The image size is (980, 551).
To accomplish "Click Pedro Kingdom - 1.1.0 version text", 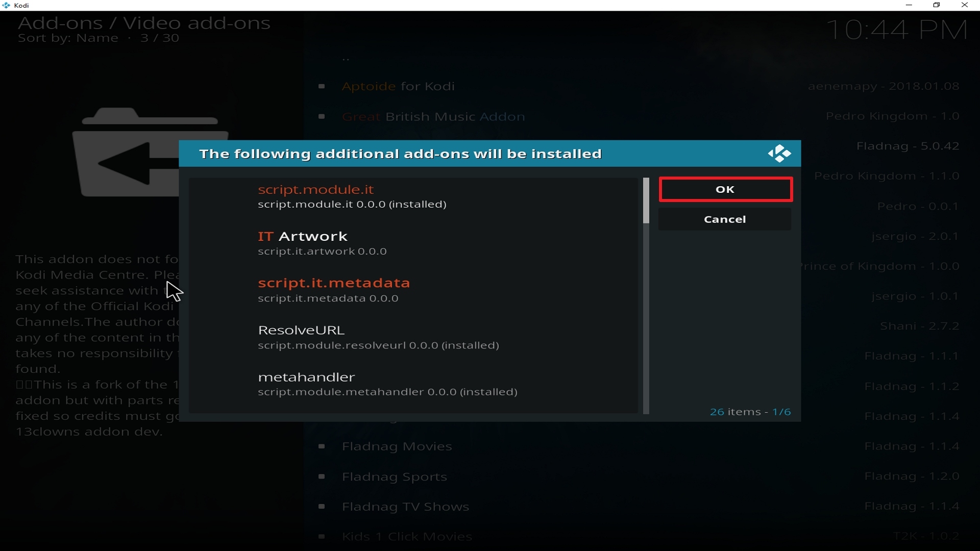I will pos(887,177).
